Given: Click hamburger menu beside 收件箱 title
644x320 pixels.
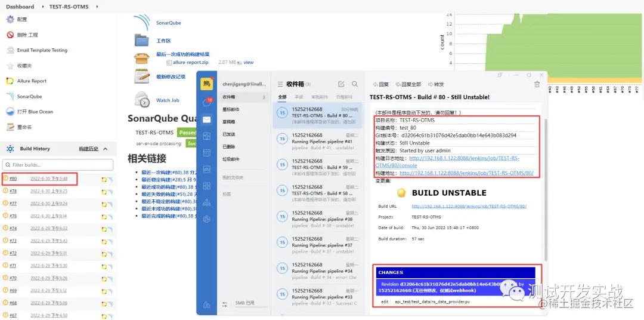Looking at the screenshot, I should click(280, 84).
